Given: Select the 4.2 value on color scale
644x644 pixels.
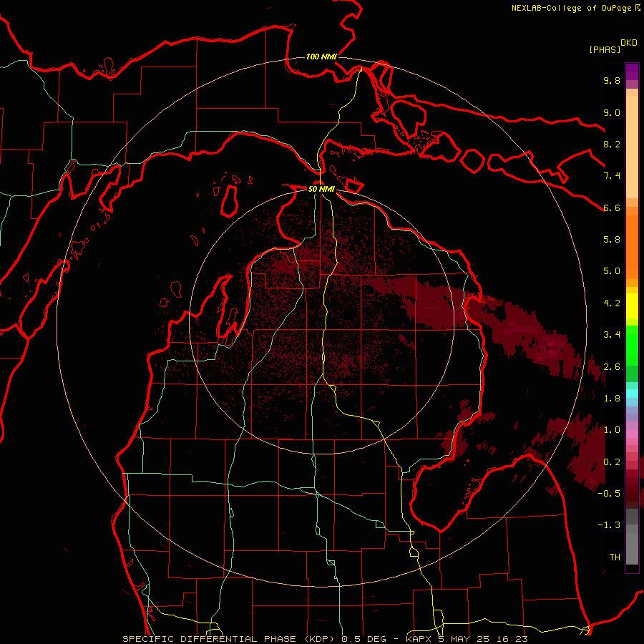Looking at the screenshot, I should click(x=612, y=303).
